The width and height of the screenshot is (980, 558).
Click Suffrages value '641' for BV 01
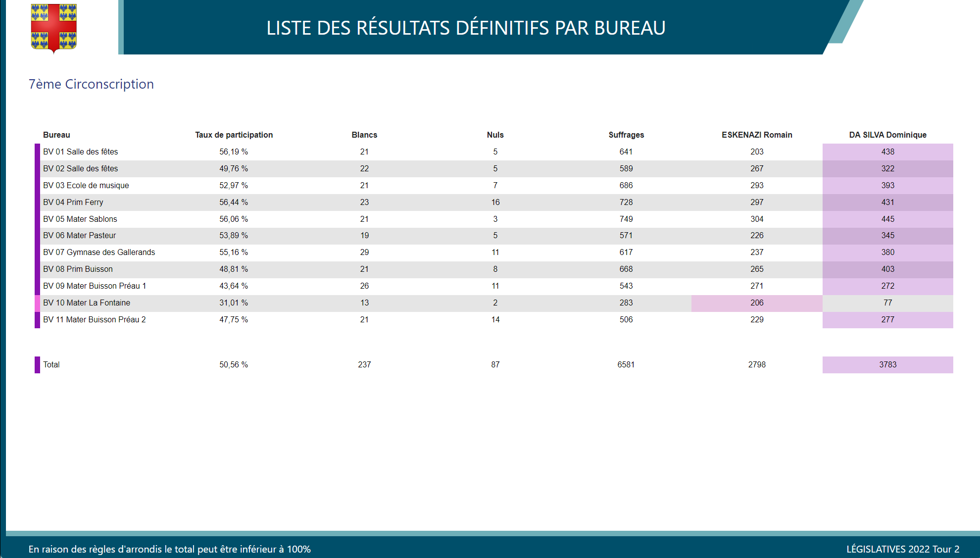click(x=626, y=152)
